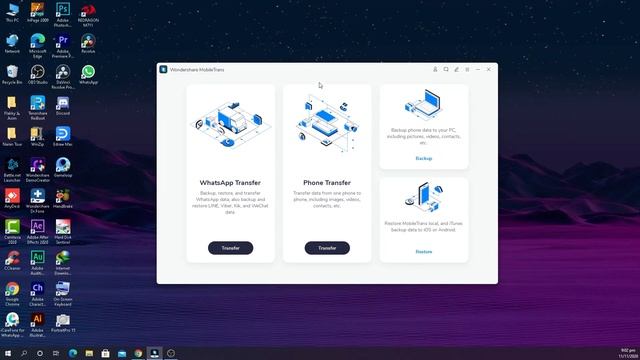This screenshot has width=640, height=360.
Task: Switch to Chrome in taskbar
Action: (138, 353)
